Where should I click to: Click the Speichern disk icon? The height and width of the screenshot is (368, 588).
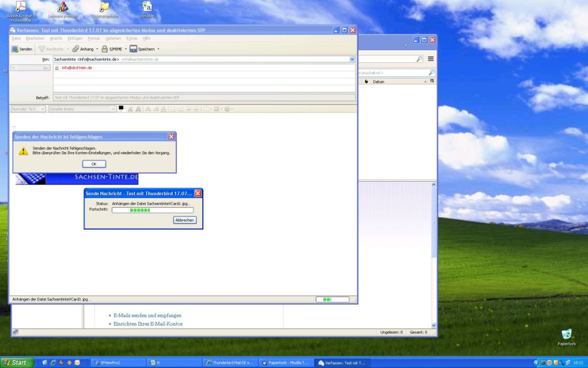click(133, 49)
